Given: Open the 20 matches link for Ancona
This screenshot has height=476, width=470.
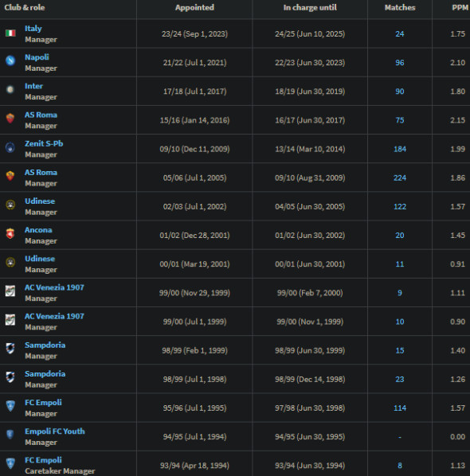Looking at the screenshot, I should (x=400, y=236).
